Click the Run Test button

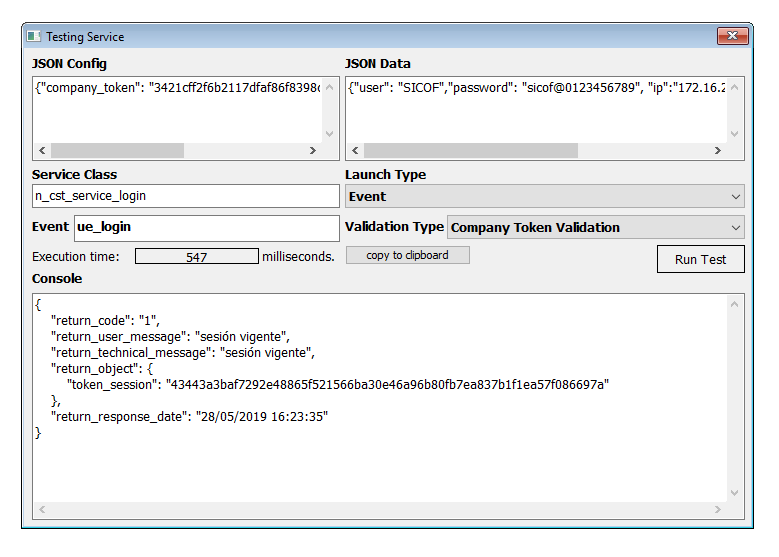pyautogui.click(x=700, y=259)
